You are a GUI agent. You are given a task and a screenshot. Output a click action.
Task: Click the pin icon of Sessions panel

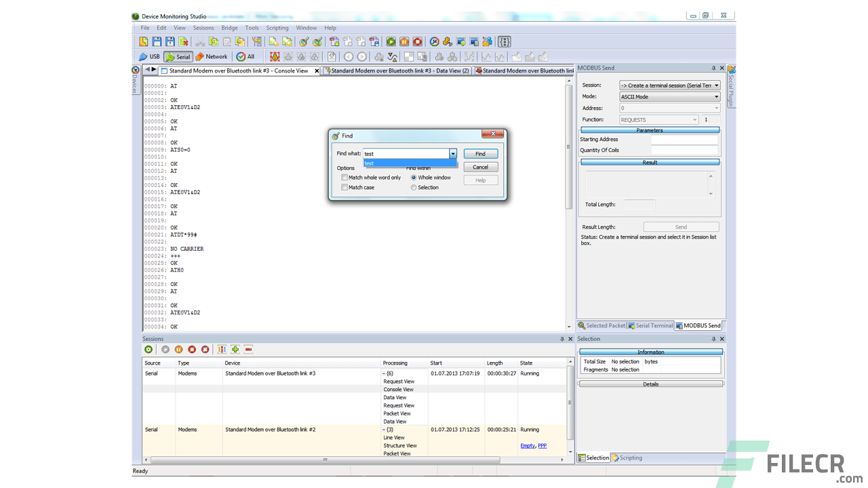pyautogui.click(x=562, y=339)
